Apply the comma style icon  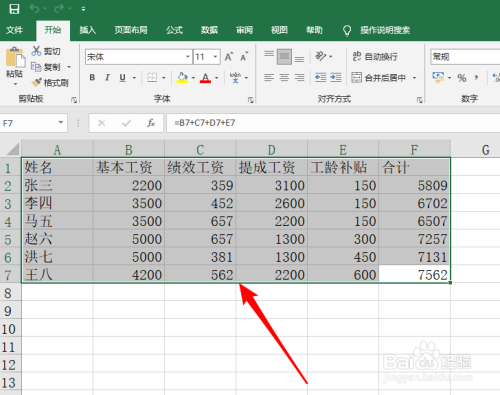476,78
